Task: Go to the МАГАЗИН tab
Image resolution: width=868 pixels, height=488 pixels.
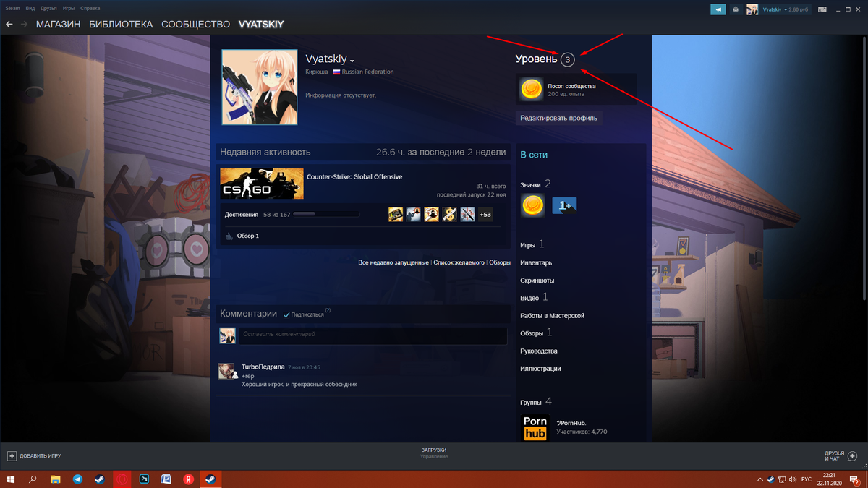Action: click(59, 25)
